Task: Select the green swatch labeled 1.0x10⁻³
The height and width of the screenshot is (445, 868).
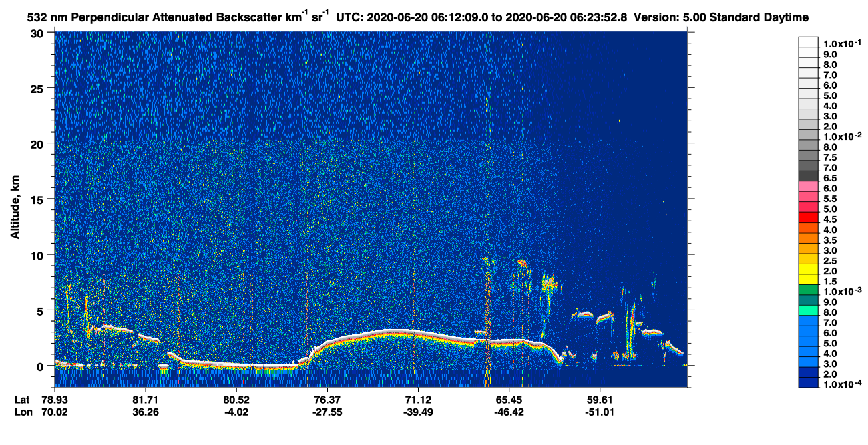Action: [808, 291]
